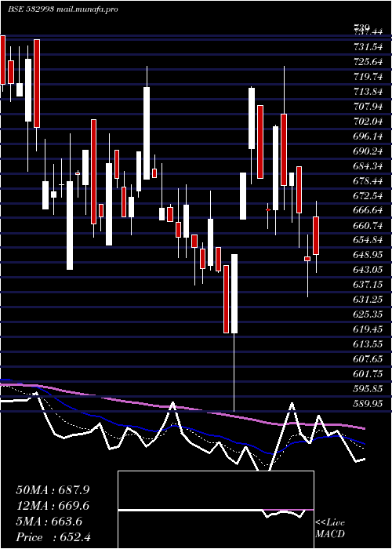This screenshot has width=392, height=549.
Task: Click the BSE mail.munafa.pro chart title
Action: 63,9
